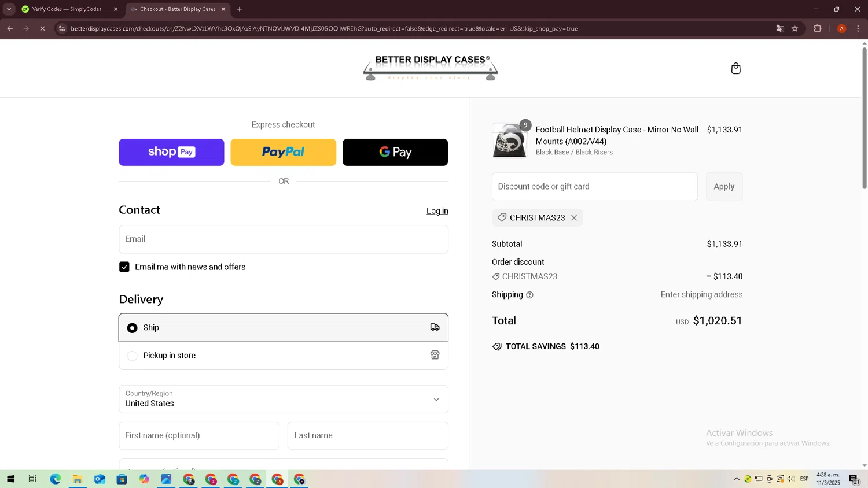This screenshot has height=488, width=868.
Task: Focus the First name (optional) field
Action: (x=199, y=435)
